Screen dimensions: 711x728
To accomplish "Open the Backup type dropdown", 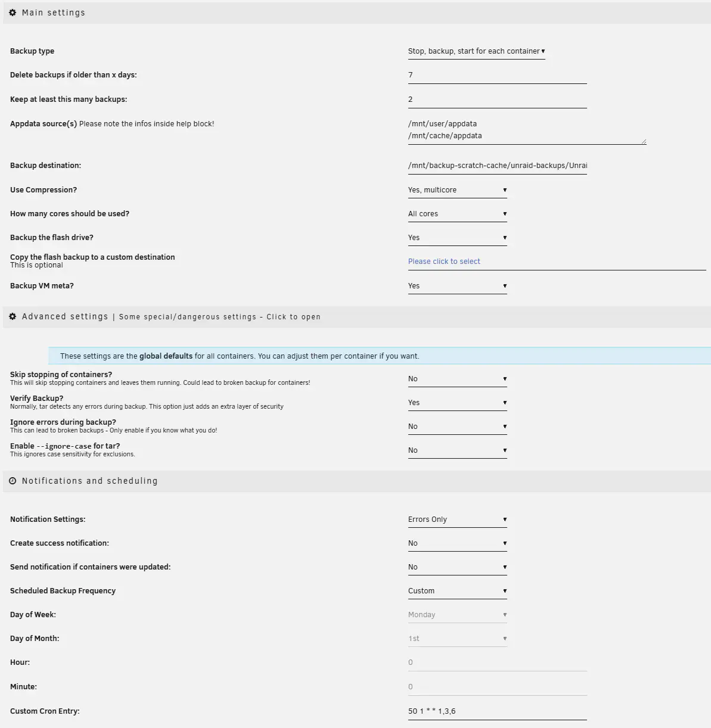I will point(476,51).
